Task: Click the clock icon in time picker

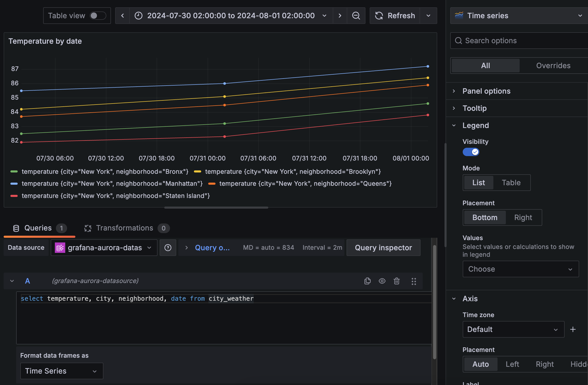Action: pyautogui.click(x=138, y=16)
